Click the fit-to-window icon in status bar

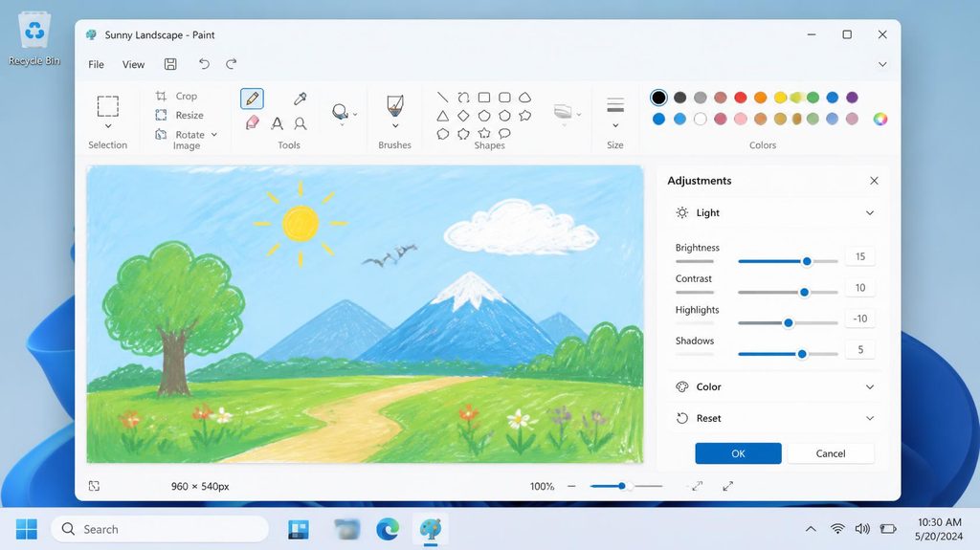pos(697,486)
